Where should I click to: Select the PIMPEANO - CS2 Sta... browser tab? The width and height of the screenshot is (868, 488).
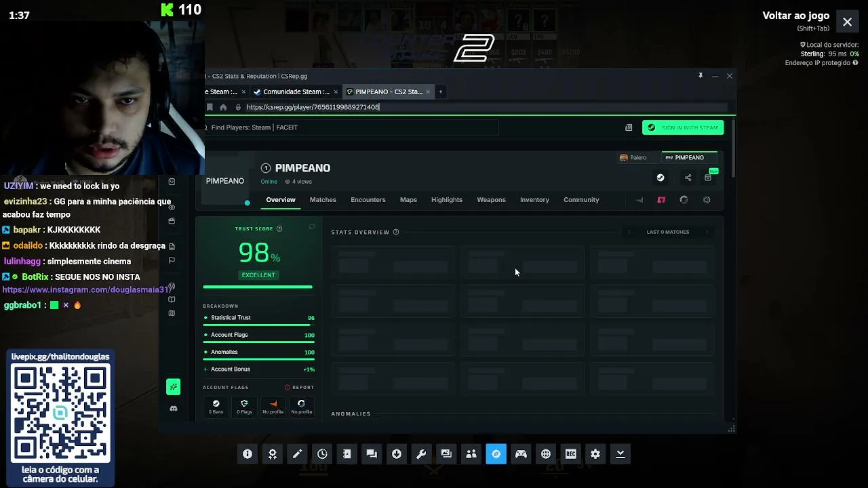(389, 91)
